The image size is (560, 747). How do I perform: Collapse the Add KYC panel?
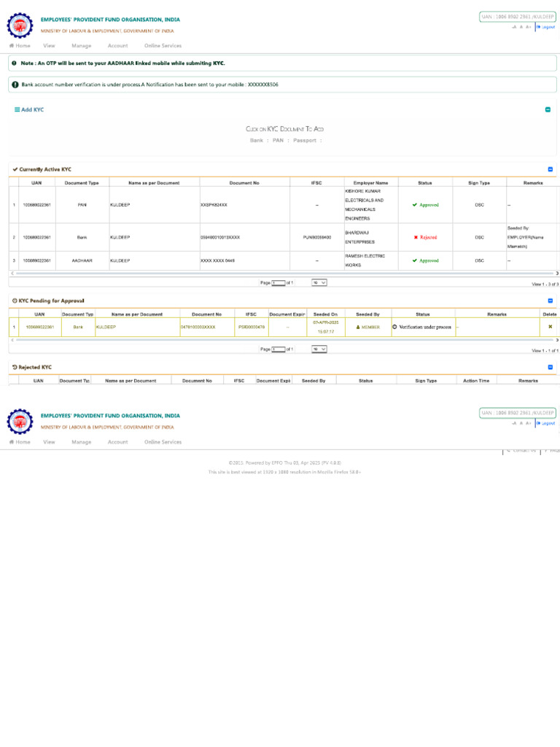[548, 109]
